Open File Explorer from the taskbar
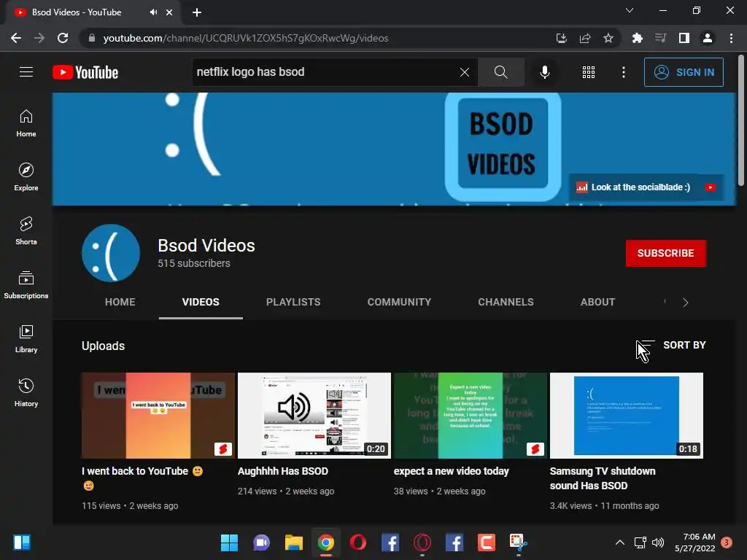 [x=294, y=542]
